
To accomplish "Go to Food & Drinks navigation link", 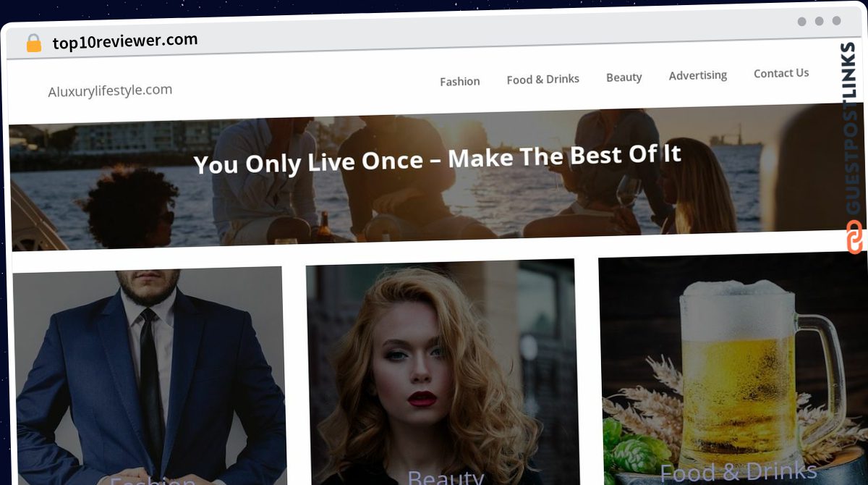I will point(542,79).
